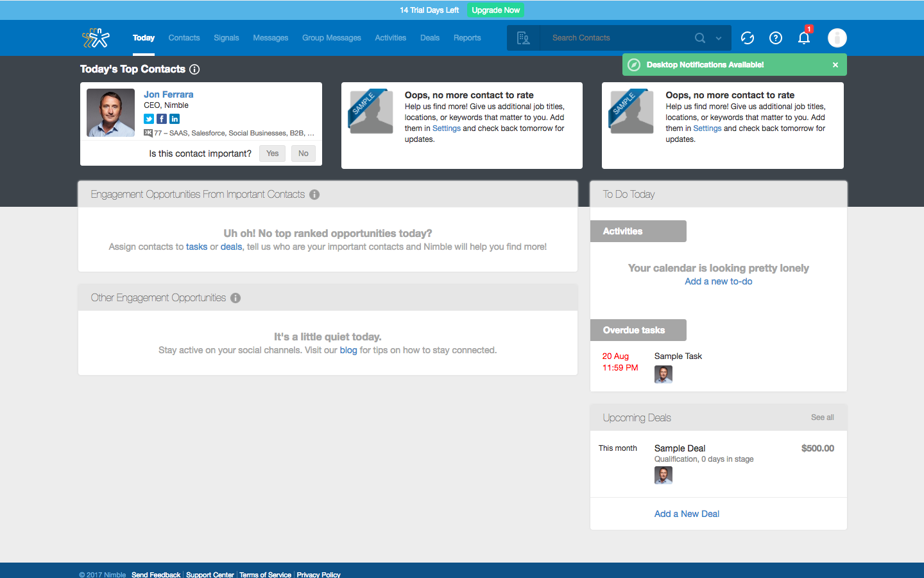Viewport: 924px width, 578px height.
Task: Open the Send Feedback footer link
Action: coord(156,575)
